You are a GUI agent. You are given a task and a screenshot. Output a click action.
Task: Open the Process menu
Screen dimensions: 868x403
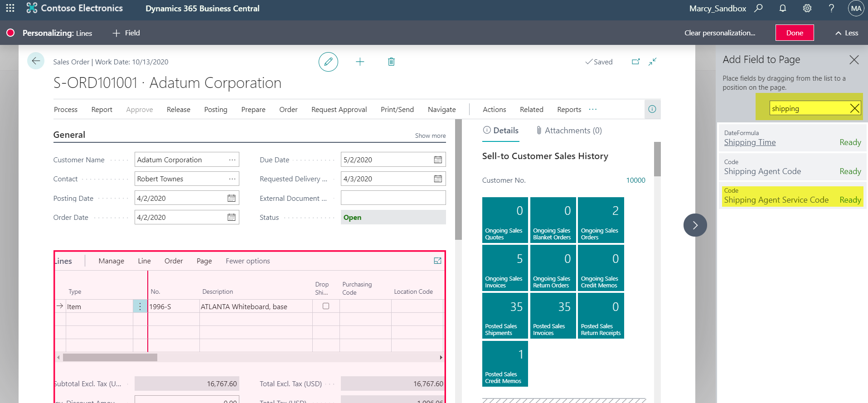pyautogui.click(x=66, y=109)
